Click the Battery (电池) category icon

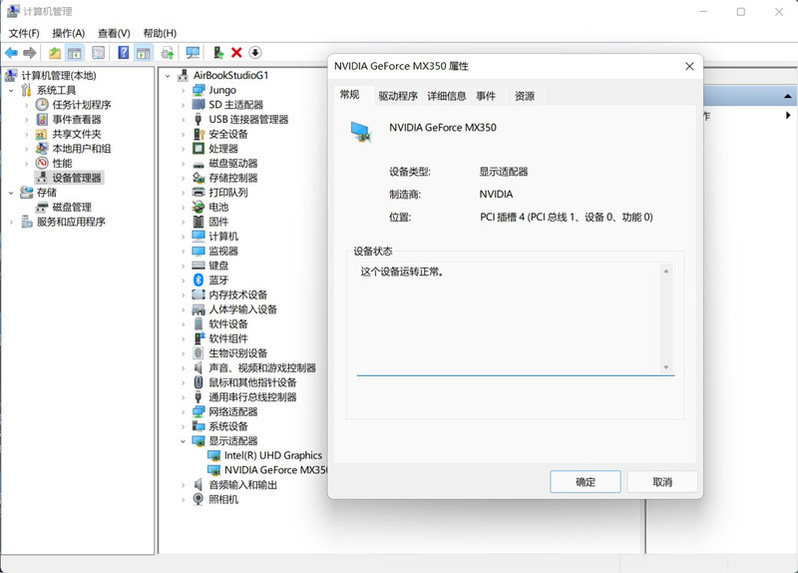(198, 207)
